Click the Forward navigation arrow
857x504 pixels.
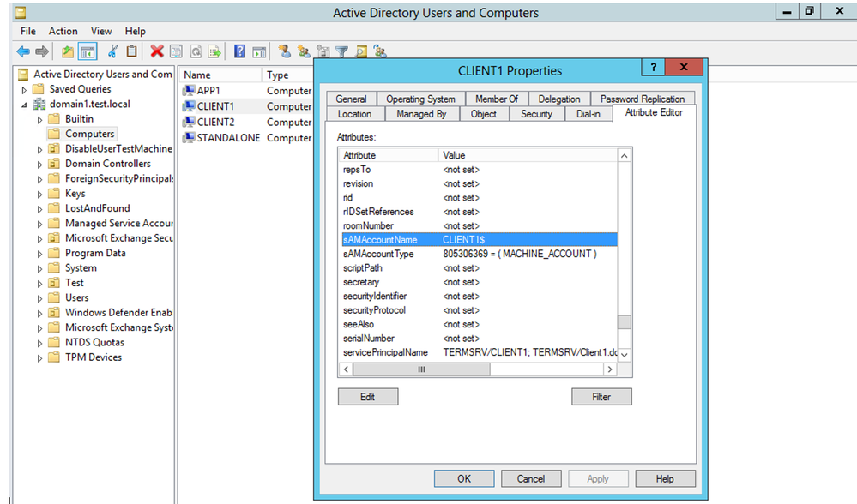[x=42, y=51]
